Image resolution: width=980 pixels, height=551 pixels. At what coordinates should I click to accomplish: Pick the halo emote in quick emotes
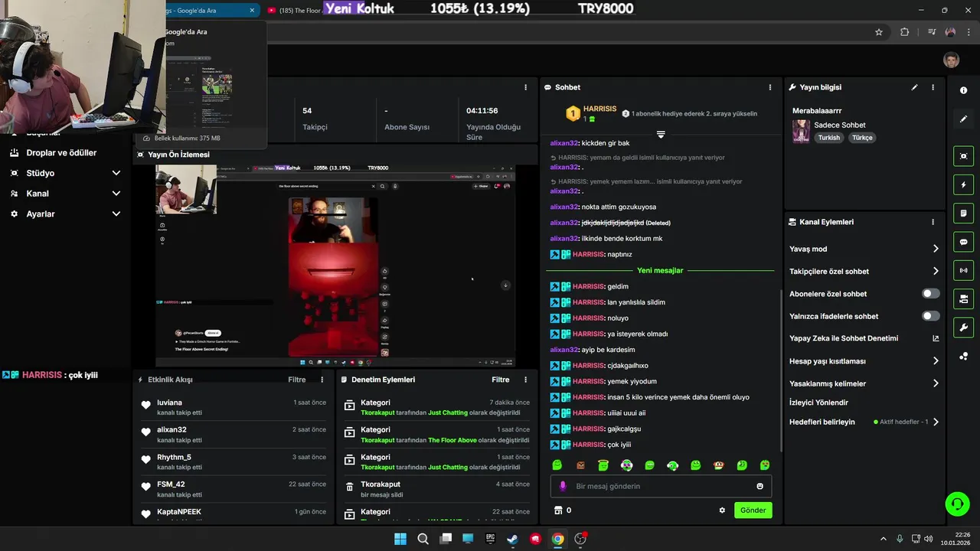(x=603, y=465)
